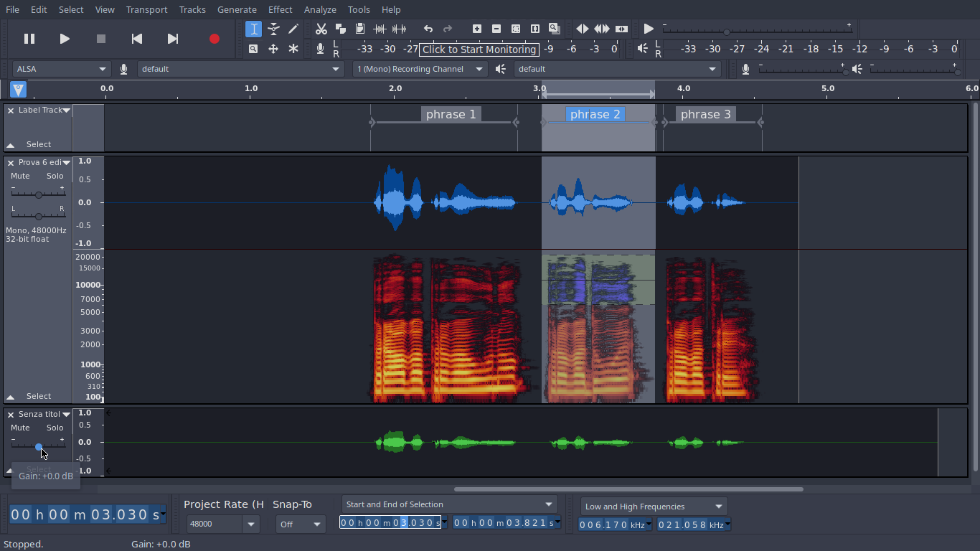Open the Analyze menu
Viewport: 980px width, 551px height.
coord(320,9)
